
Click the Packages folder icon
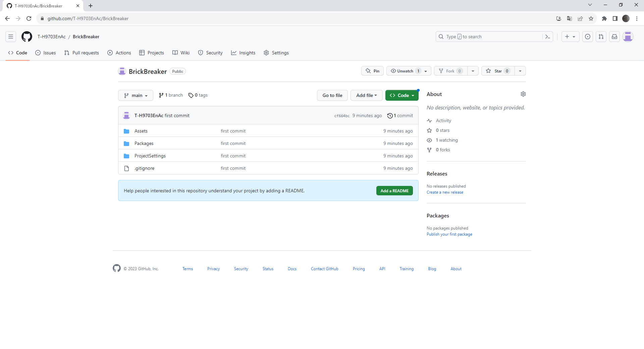point(126,143)
